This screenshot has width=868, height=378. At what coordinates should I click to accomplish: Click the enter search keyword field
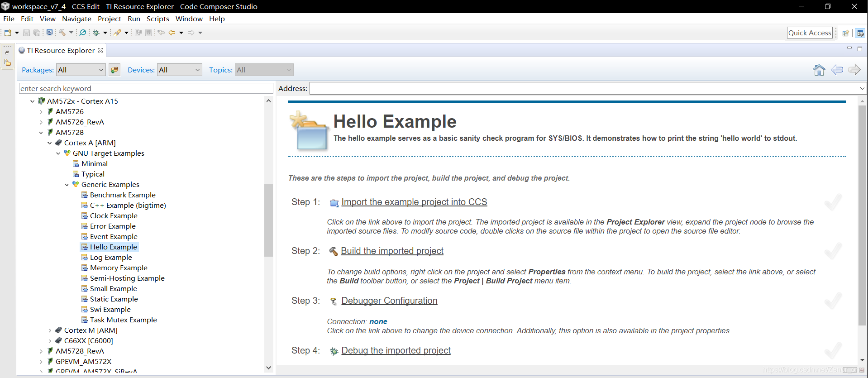[146, 88]
